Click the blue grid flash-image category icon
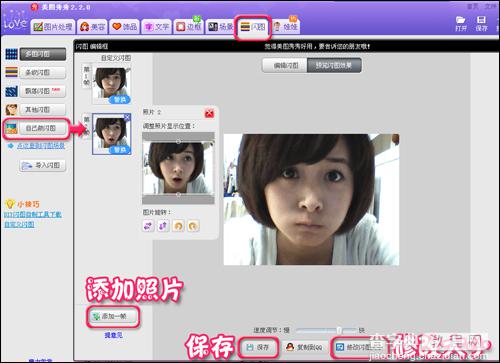 [11, 54]
